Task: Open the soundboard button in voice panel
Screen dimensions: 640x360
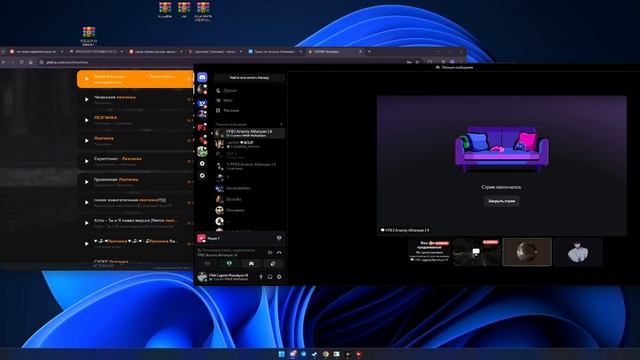Action: 273,264
